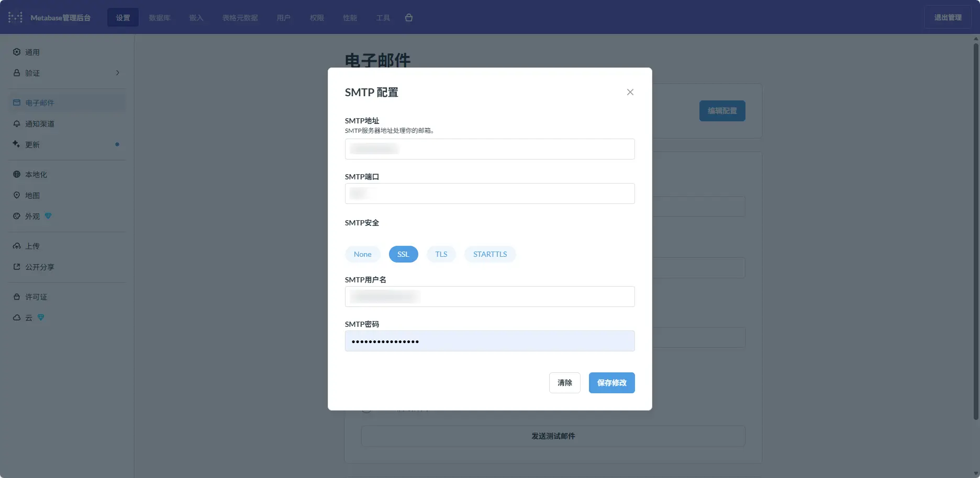Screen dimensions: 980x478
Task: Close the SMTP 配置 dialog
Action: pos(630,92)
